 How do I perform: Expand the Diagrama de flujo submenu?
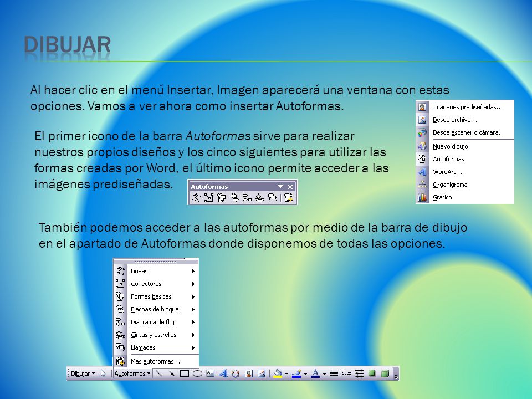point(156,322)
